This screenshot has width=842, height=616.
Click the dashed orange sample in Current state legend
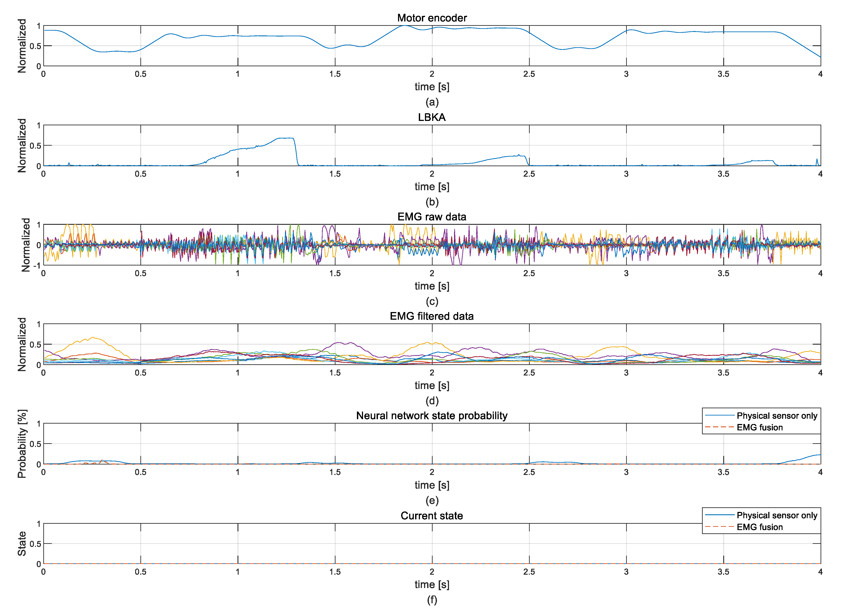click(x=719, y=527)
